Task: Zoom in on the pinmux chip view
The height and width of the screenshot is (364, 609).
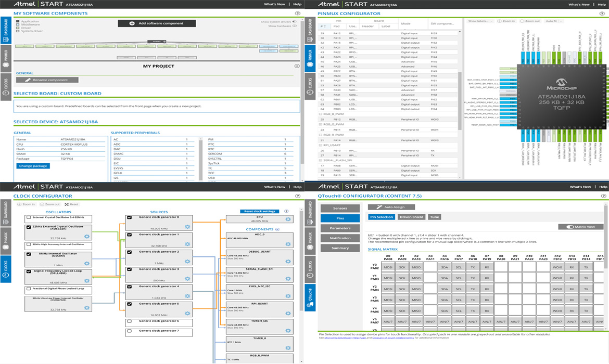Action: click(506, 21)
